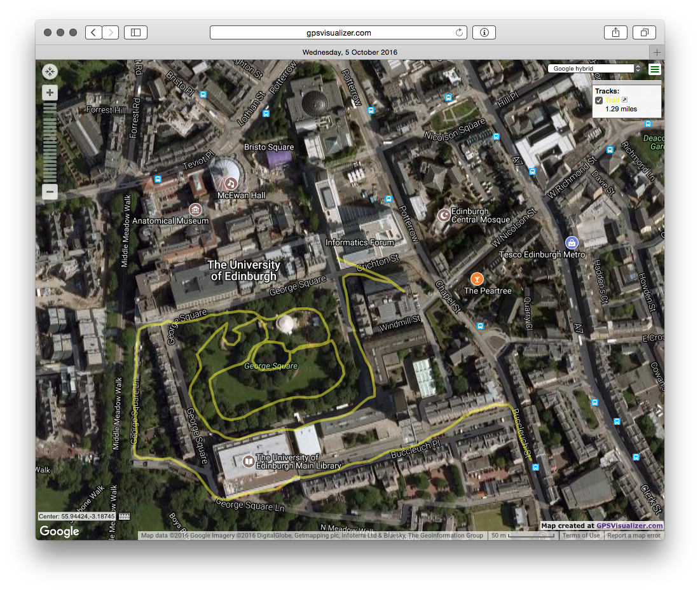Viewport: 700px width, 591px height.
Task: Click The Peartree bar marker icon
Action: (477, 279)
